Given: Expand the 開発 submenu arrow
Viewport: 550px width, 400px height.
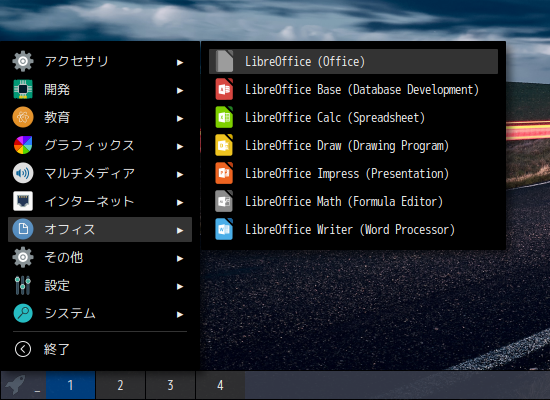Looking at the screenshot, I should (x=180, y=91).
